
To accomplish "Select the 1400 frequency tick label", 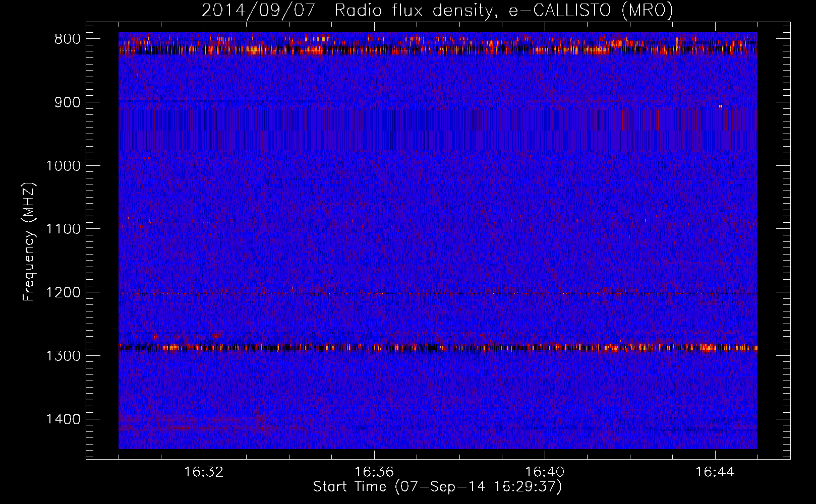I will [x=63, y=419].
